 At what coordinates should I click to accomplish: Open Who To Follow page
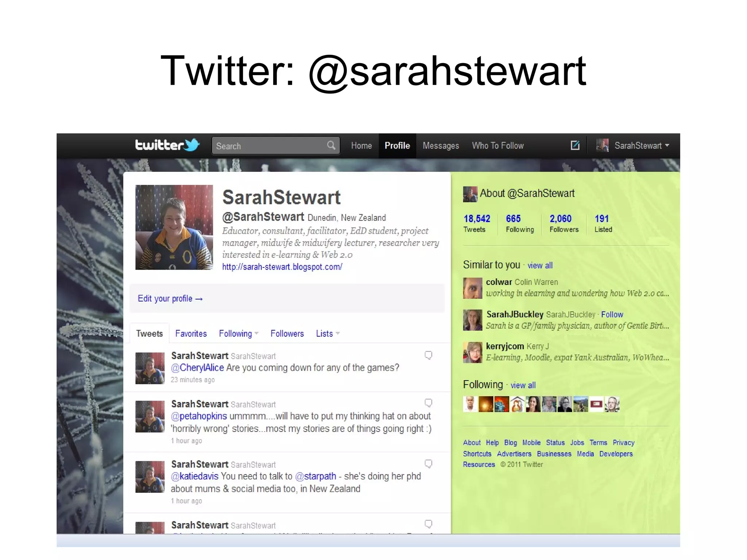coord(498,146)
